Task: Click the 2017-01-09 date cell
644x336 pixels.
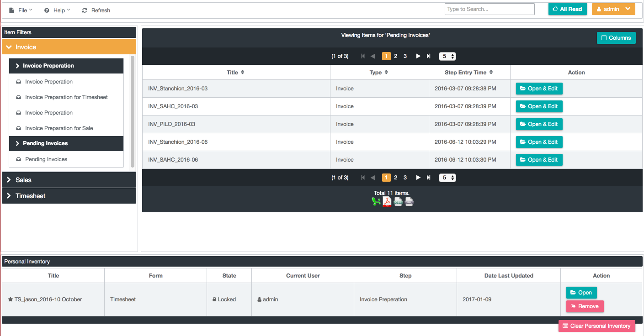Action: pyautogui.click(x=509, y=299)
